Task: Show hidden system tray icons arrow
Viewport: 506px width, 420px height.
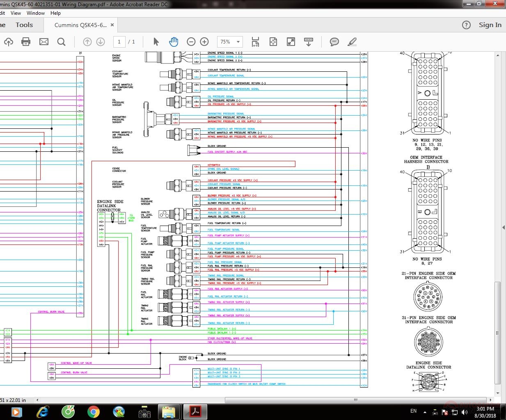Action: 425,411
